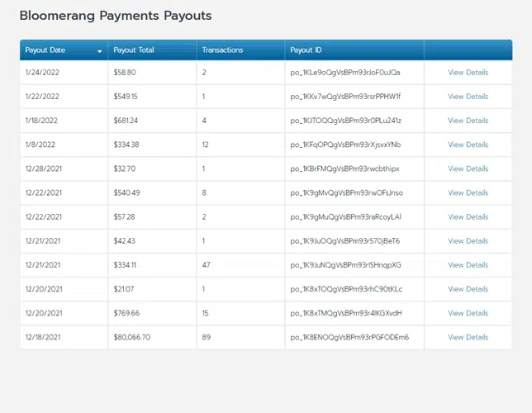This screenshot has height=413, width=532.
Task: Click the transaction count 12
Action: (x=205, y=145)
